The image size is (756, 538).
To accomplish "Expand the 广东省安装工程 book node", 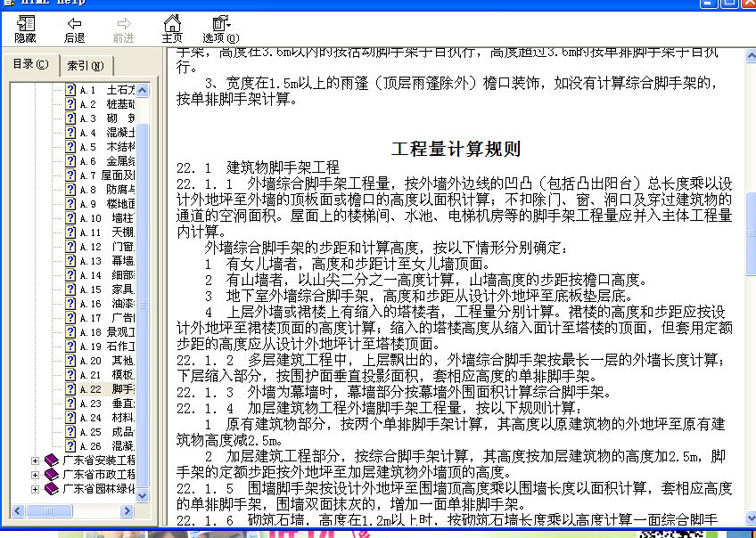I will 35,461.
